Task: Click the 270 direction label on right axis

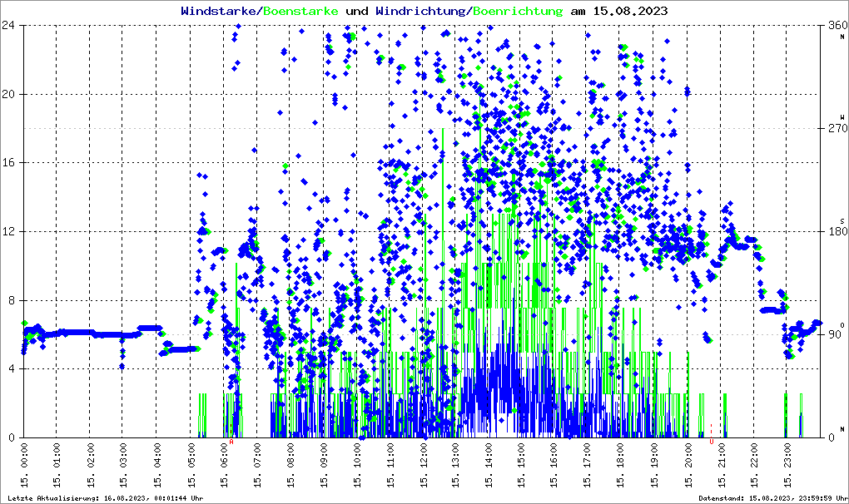Action: point(836,128)
